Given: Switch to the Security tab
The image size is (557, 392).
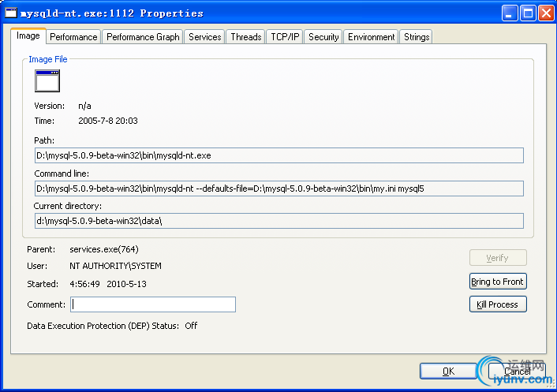Looking at the screenshot, I should pos(323,37).
